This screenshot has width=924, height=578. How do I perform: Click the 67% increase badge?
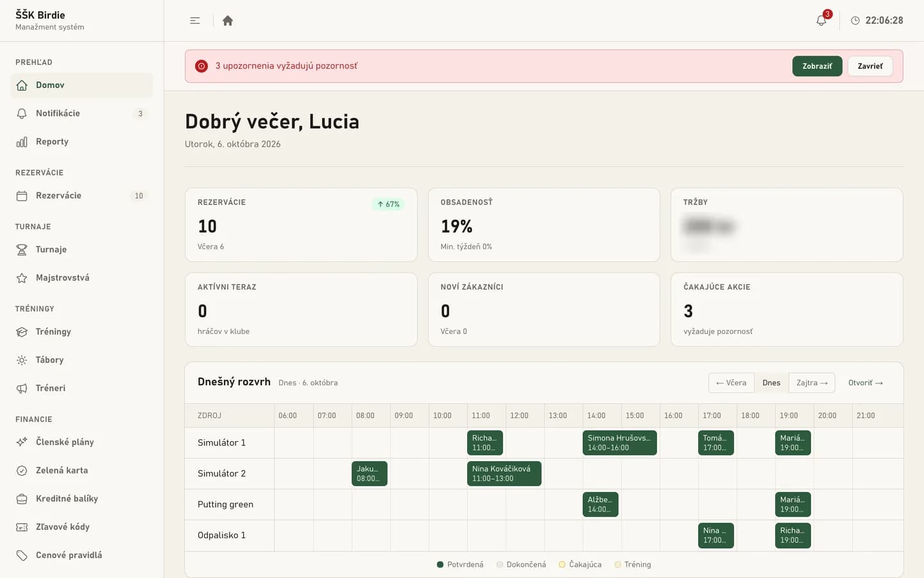(x=388, y=204)
